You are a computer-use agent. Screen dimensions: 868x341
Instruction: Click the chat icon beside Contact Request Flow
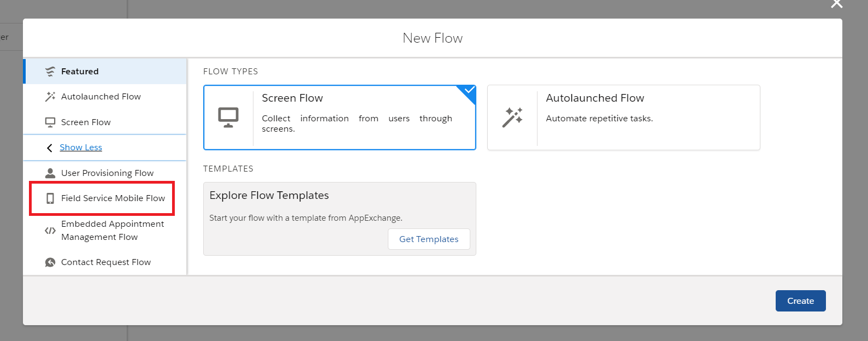[x=50, y=262]
